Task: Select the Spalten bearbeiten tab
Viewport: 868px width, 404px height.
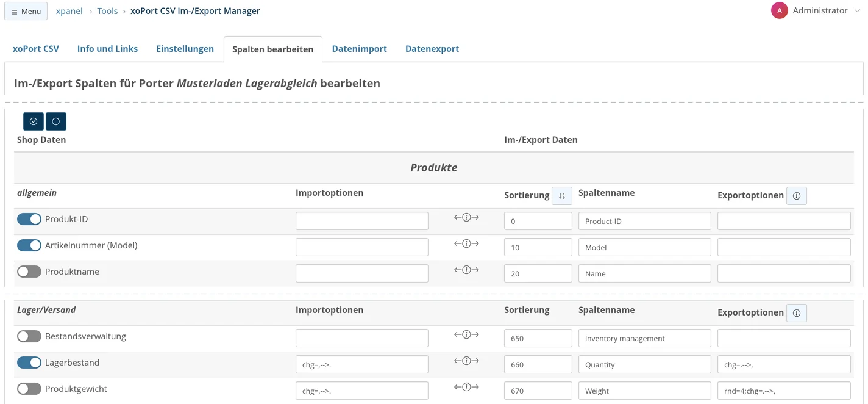Action: pos(273,49)
